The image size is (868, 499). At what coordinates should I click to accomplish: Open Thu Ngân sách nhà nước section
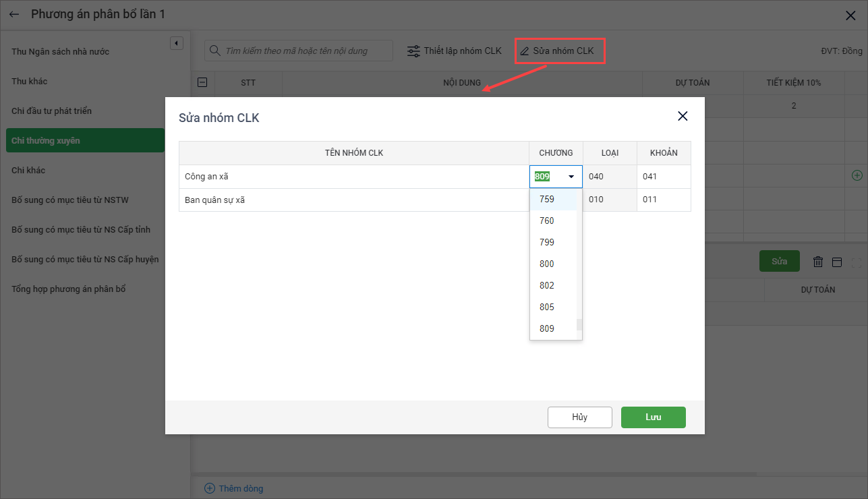(x=61, y=52)
